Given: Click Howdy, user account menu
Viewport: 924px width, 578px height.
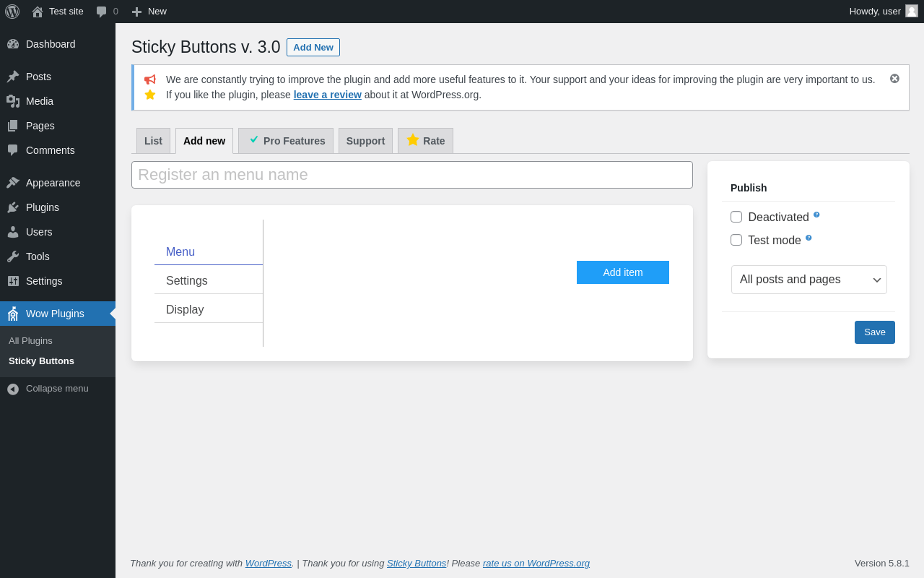Looking at the screenshot, I should point(884,12).
